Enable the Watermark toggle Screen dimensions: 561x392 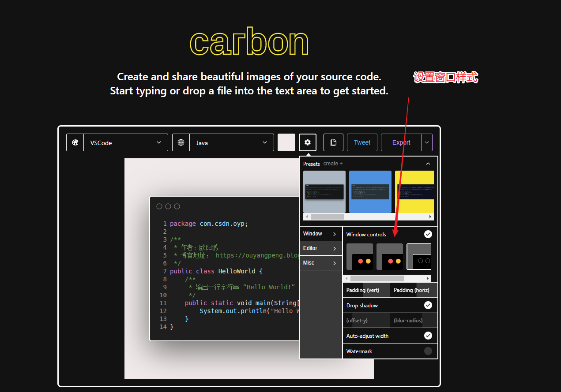428,351
